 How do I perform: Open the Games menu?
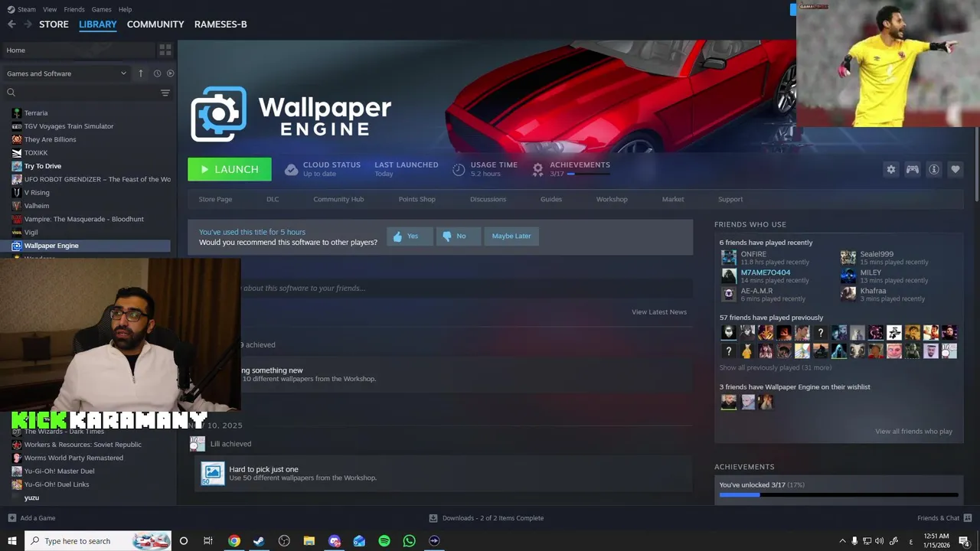point(101,9)
